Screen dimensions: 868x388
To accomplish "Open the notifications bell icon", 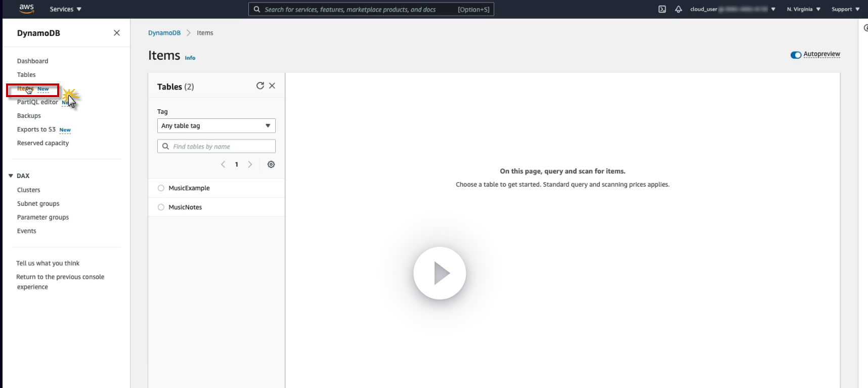I will pyautogui.click(x=678, y=9).
